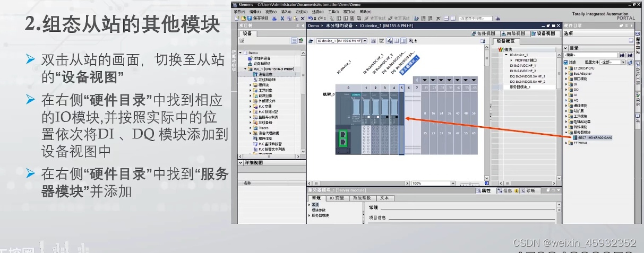The image size is (644, 253).
Task: Select DQ 8x24VDC/0.5A HF_2 row in overview
Action: coord(528,82)
